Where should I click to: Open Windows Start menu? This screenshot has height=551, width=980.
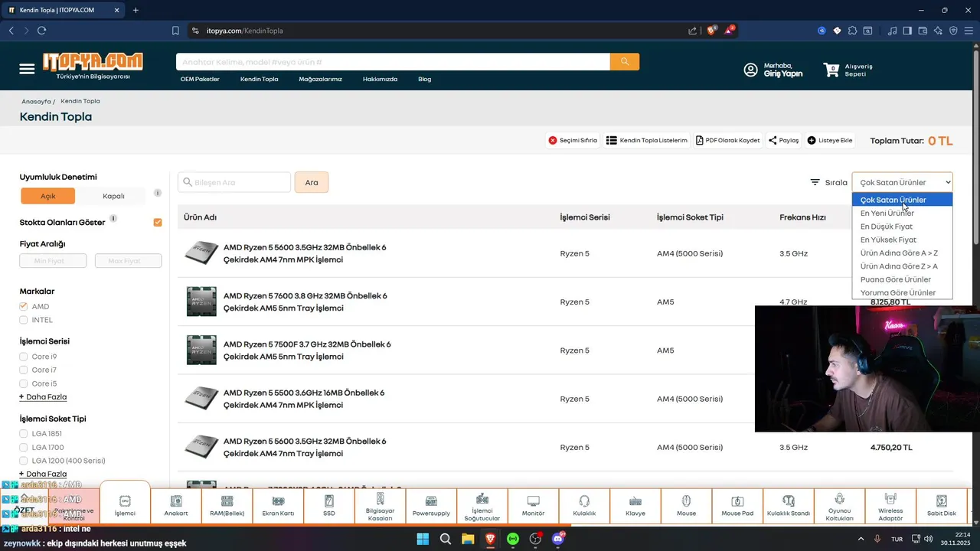423,539
